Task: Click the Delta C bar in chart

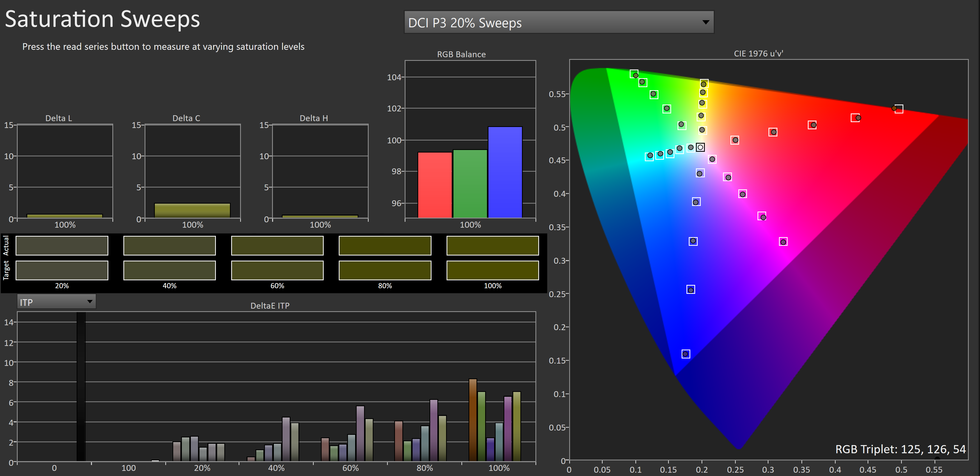Action: click(192, 211)
